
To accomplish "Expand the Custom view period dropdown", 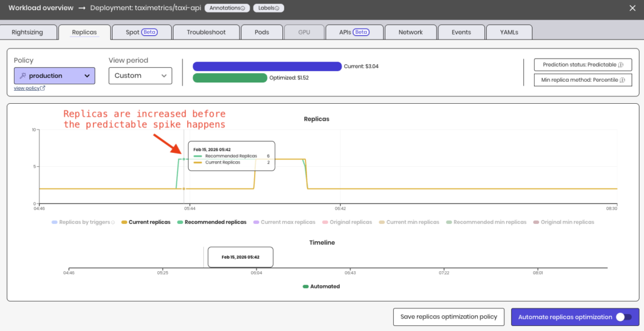I will (x=140, y=76).
